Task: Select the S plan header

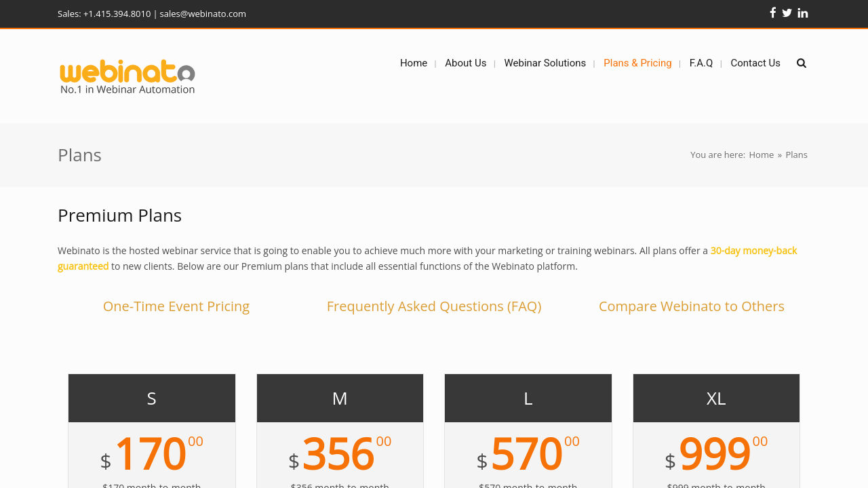Action: coord(152,399)
